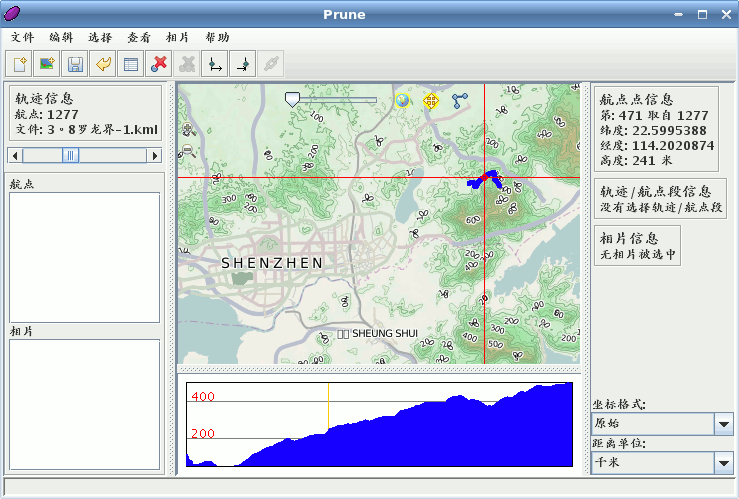This screenshot has width=739, height=499.
Task: Toggle the map background globe icon
Action: (403, 100)
